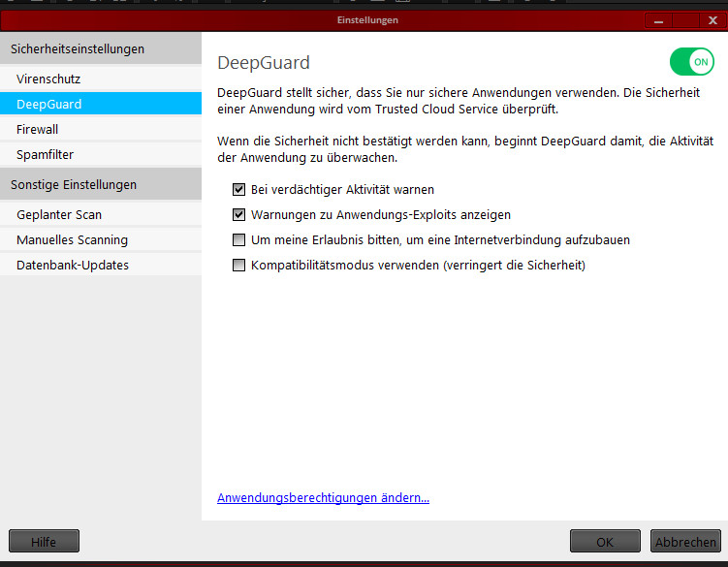The height and width of the screenshot is (567, 728).
Task: Minimize the Einstellungen window
Action: click(x=658, y=20)
